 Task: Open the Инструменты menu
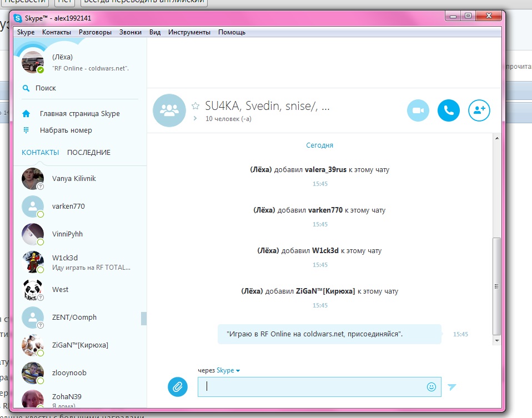[189, 32]
